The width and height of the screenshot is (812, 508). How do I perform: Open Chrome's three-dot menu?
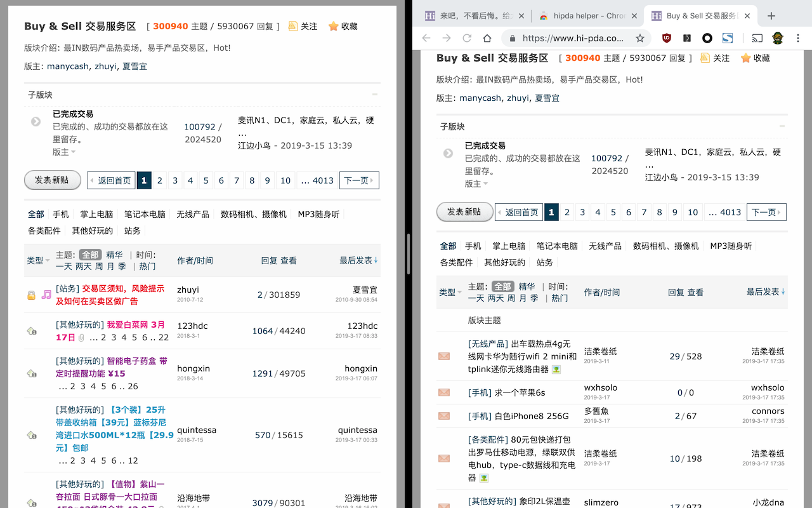click(x=798, y=38)
